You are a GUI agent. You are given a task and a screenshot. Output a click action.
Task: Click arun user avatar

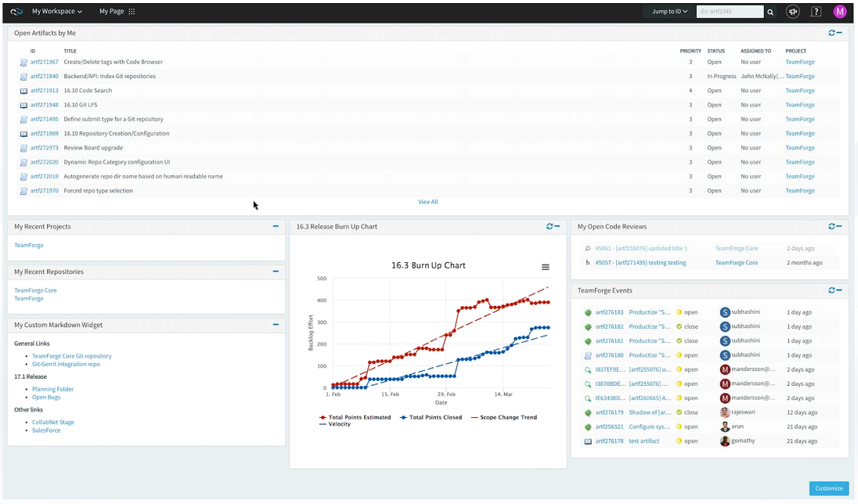point(725,427)
